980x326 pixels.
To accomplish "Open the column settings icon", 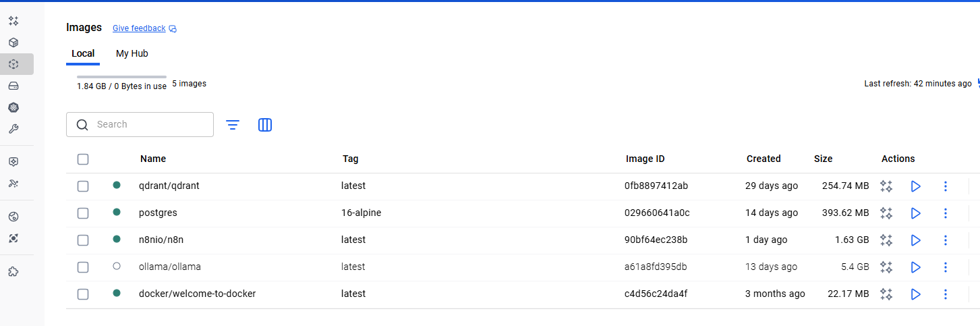I will click(265, 125).
